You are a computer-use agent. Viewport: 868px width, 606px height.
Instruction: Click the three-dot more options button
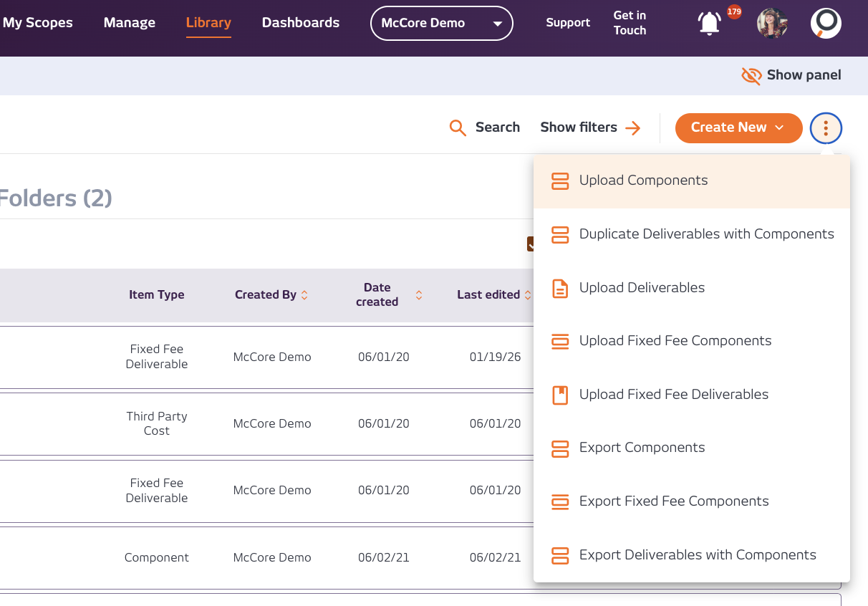pyautogui.click(x=826, y=128)
